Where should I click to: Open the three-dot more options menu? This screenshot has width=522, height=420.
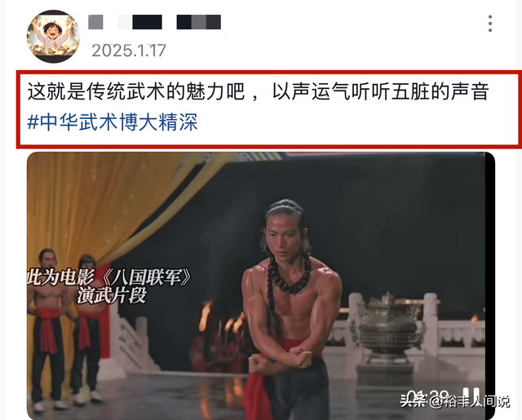(x=490, y=24)
